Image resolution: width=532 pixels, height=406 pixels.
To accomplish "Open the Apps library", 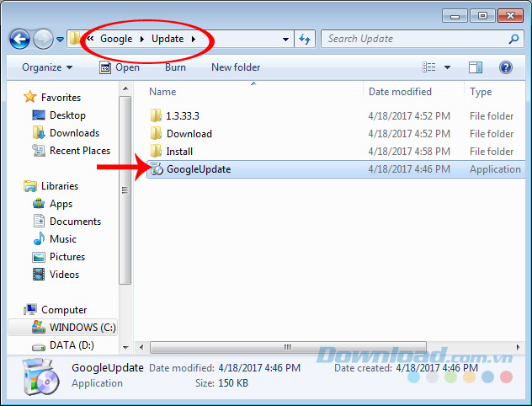I will [52, 204].
